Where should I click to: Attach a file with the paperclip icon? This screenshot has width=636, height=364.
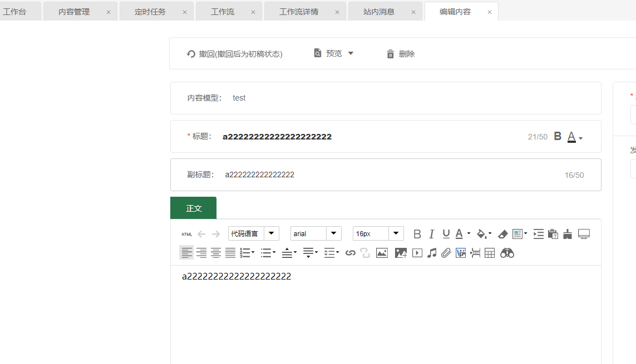point(446,253)
